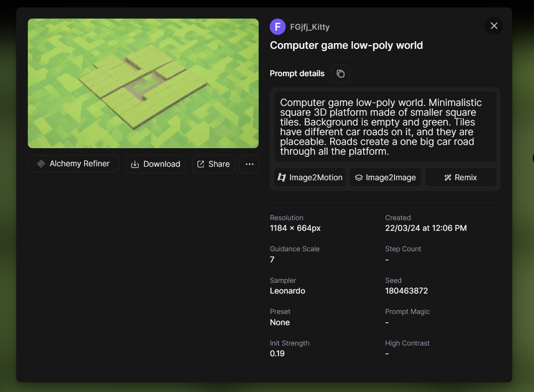
Task: Click the seed value 180463872
Action: (406, 291)
